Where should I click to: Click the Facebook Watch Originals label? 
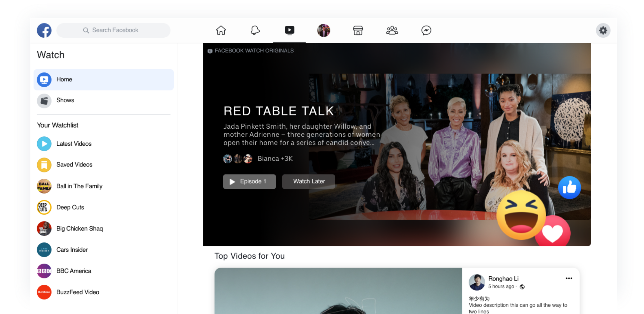pos(251,51)
